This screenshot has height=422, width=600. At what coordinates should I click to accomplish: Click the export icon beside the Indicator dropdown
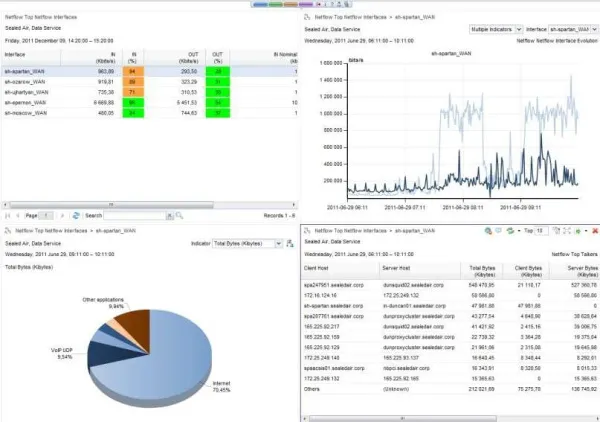click(288, 243)
